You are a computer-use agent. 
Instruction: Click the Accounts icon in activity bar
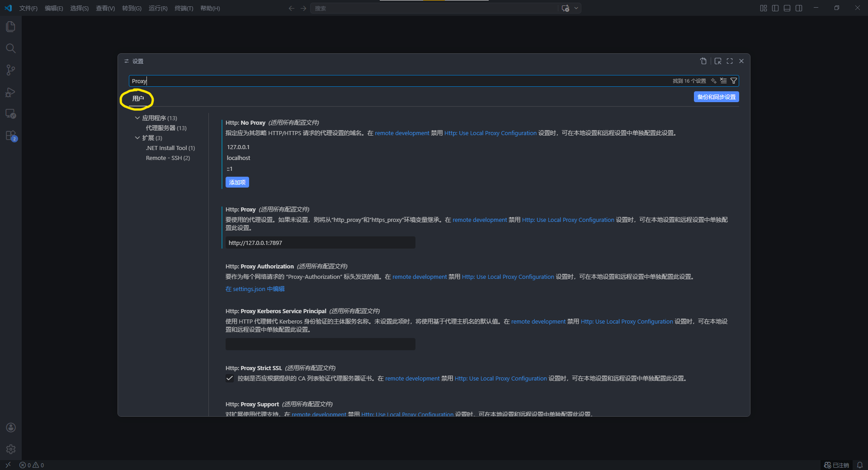(x=11, y=428)
